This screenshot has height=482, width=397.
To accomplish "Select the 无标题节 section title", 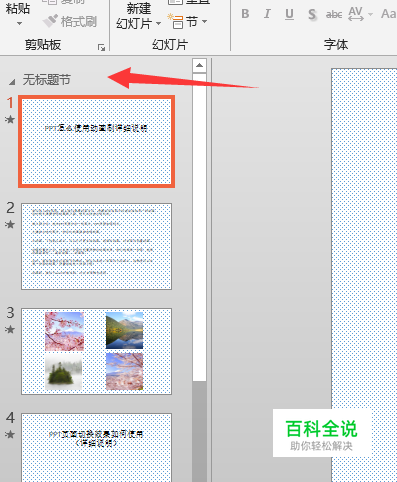I will (47, 80).
